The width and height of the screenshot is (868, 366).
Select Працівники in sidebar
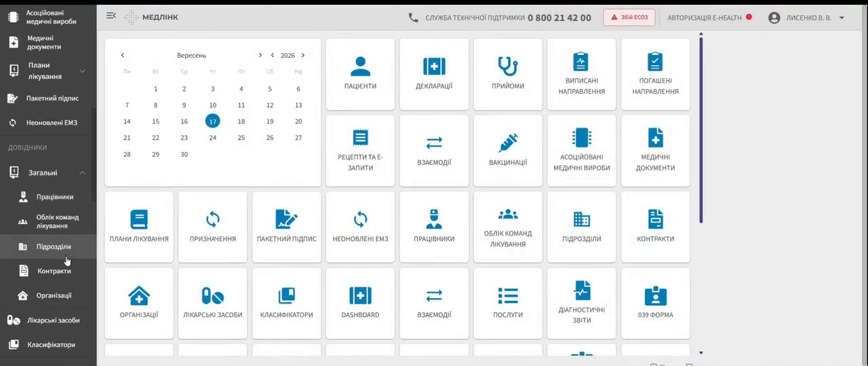tap(47, 197)
